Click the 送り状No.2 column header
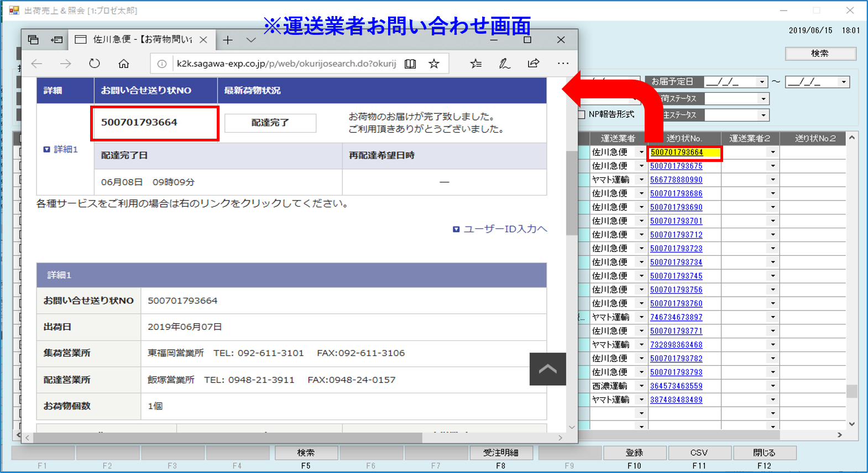Viewport: 868px width, 473px height. click(x=815, y=139)
